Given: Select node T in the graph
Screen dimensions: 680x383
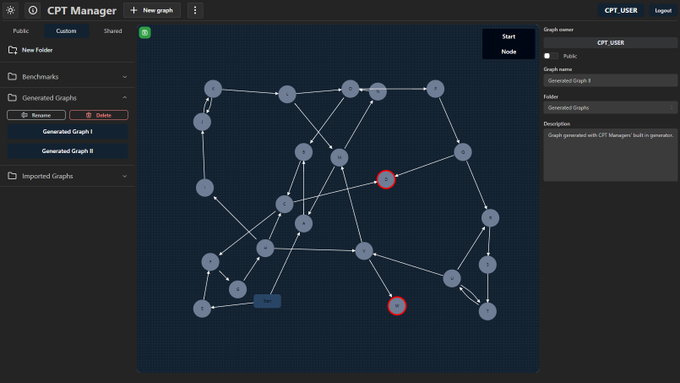Looking at the screenshot, I should click(x=487, y=311).
